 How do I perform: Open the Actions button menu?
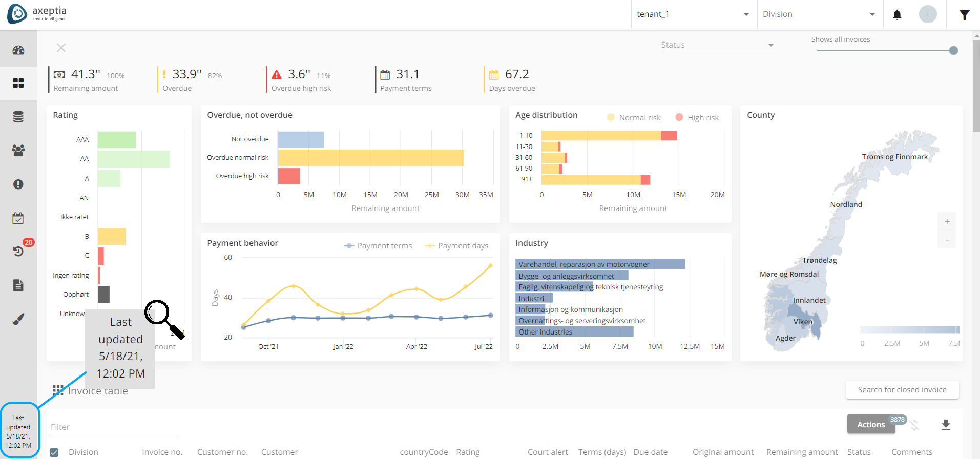pyautogui.click(x=871, y=424)
